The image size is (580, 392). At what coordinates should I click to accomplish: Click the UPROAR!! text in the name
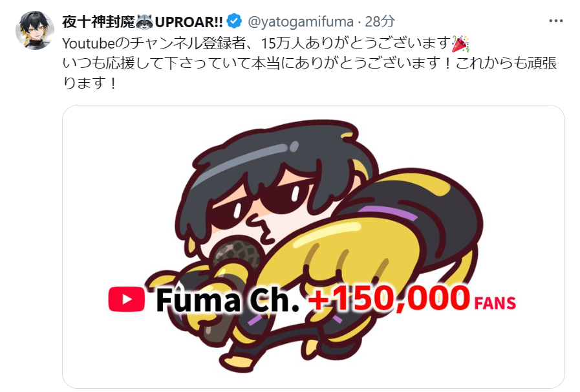point(189,22)
